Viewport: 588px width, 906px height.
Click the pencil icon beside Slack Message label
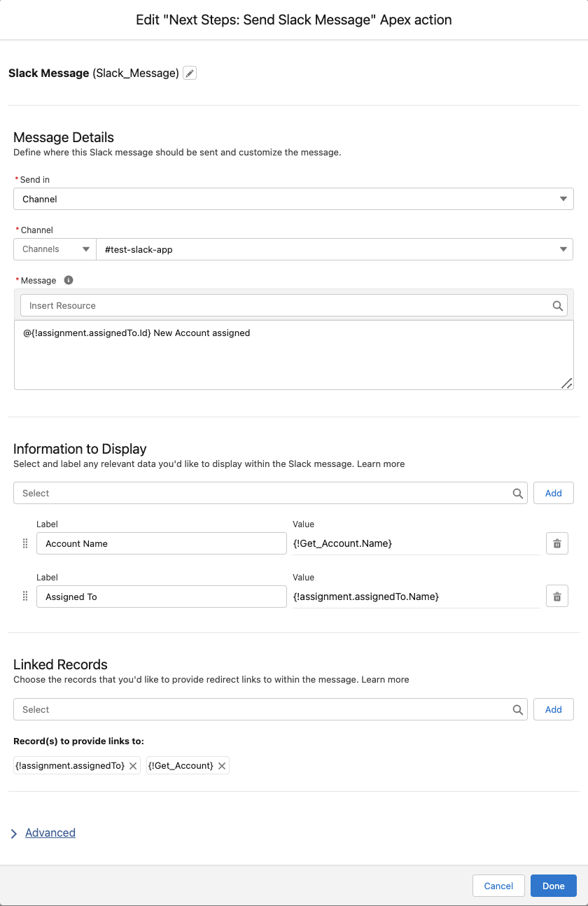(190, 73)
